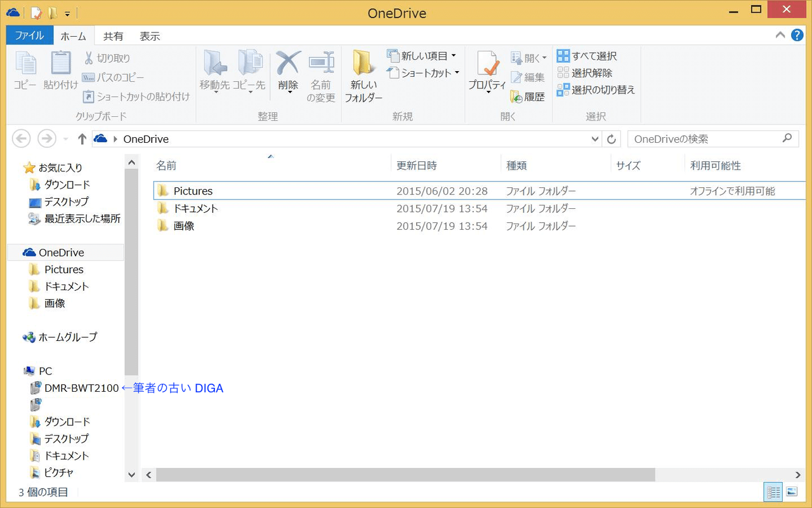
Task: Click the Forward navigation arrow
Action: tap(46, 138)
